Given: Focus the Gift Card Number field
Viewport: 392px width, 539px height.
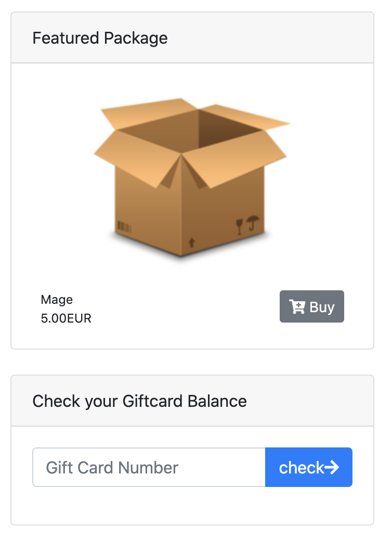Looking at the screenshot, I should pyautogui.click(x=149, y=467).
